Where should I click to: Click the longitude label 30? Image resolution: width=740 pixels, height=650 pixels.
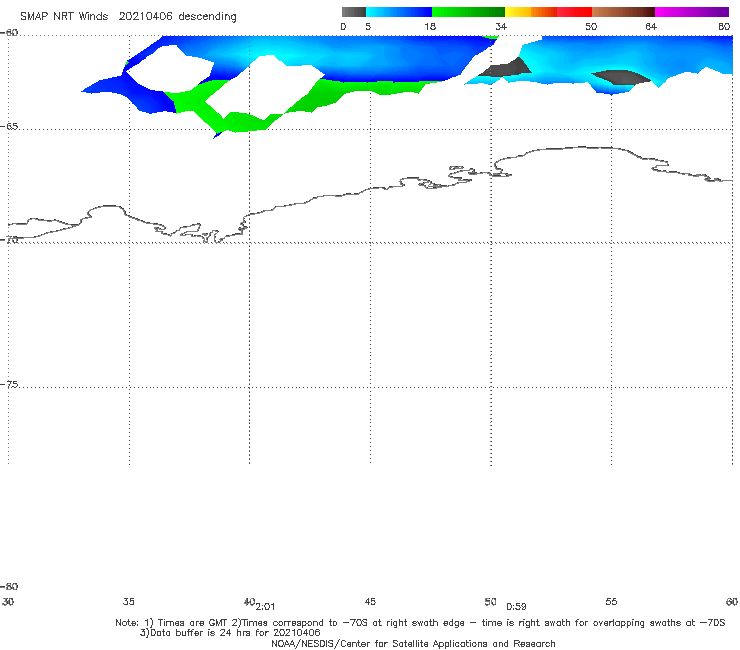[8, 602]
